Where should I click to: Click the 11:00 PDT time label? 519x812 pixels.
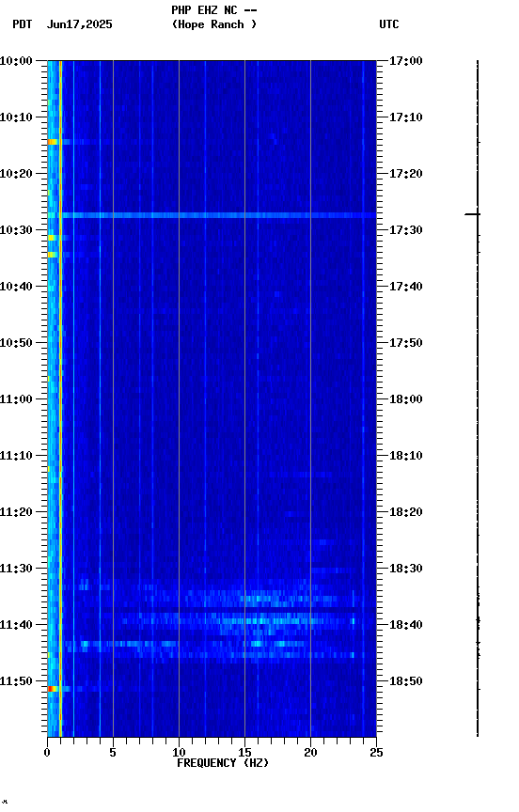tap(16, 399)
